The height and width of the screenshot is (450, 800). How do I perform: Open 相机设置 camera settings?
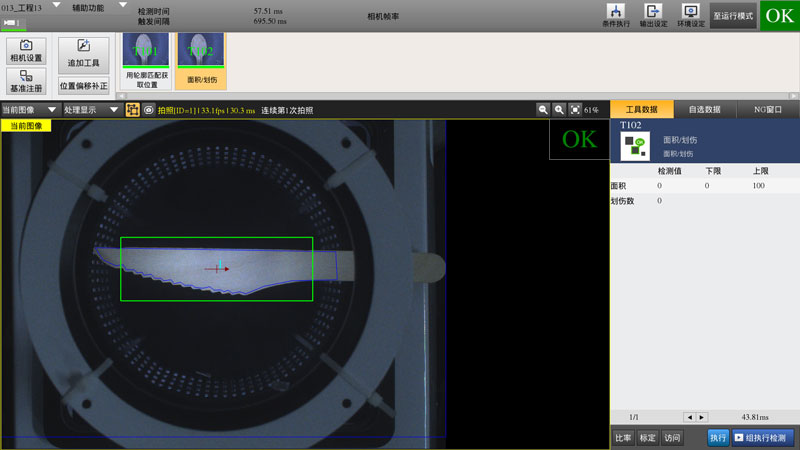26,51
